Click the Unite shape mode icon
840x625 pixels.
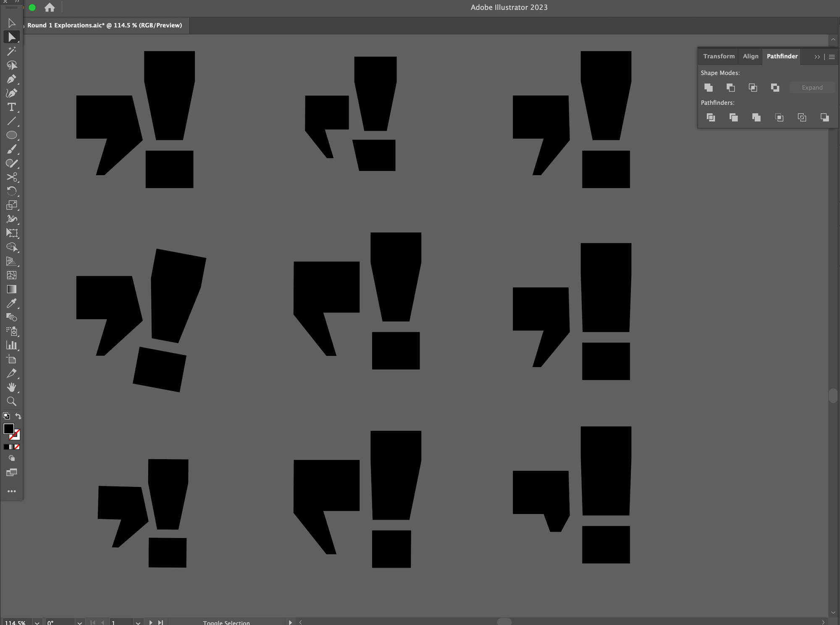pyautogui.click(x=709, y=87)
